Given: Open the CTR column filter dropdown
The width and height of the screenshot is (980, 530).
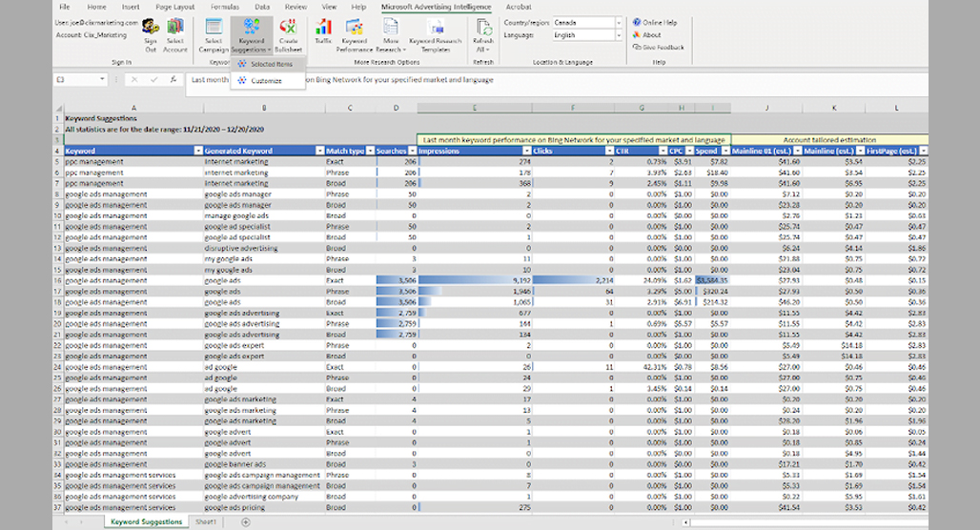Looking at the screenshot, I should pos(663,151).
